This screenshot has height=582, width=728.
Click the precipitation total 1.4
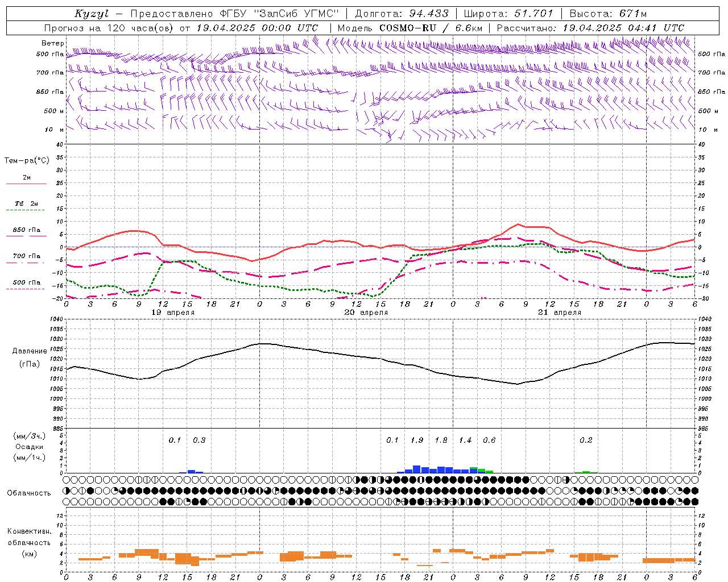[465, 440]
